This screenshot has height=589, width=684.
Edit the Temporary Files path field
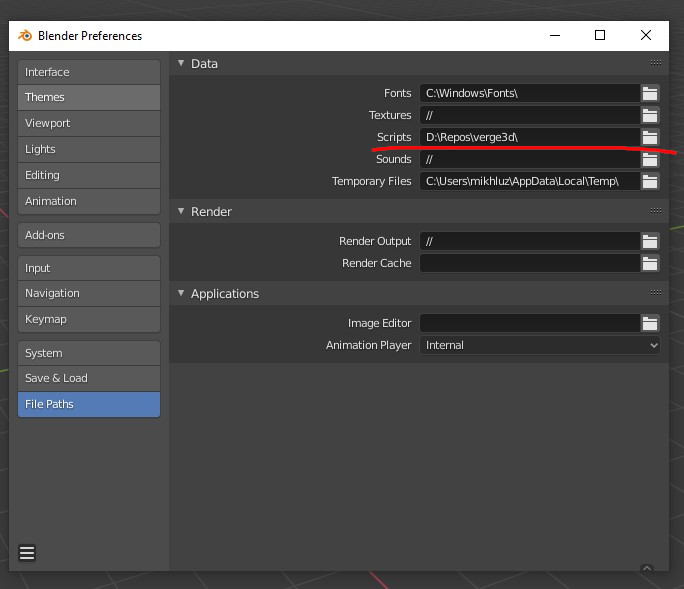[530, 181]
